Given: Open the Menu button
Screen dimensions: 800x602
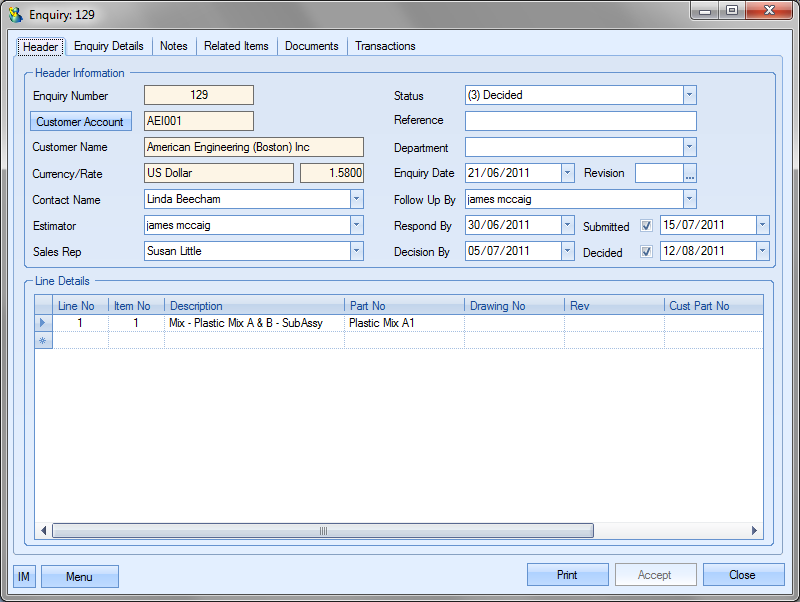Looking at the screenshot, I should click(x=79, y=577).
